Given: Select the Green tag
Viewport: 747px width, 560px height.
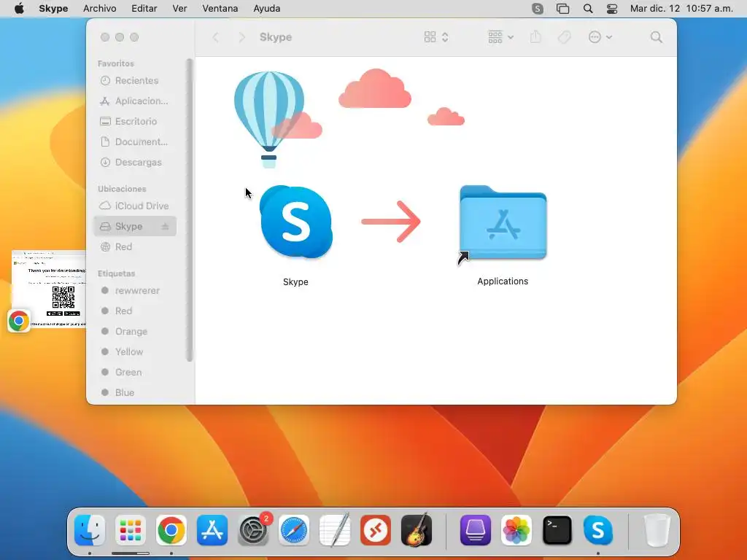Looking at the screenshot, I should [x=135, y=373].
